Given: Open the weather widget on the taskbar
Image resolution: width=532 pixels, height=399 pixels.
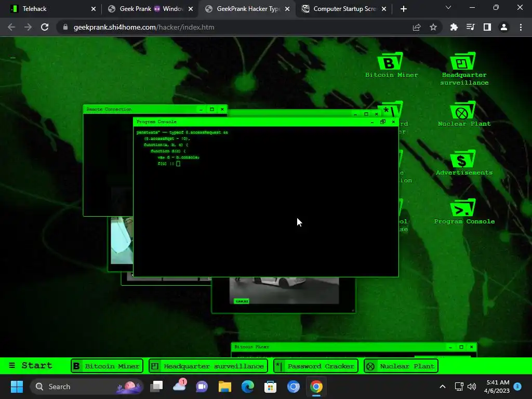Looking at the screenshot, I should pos(179,386).
